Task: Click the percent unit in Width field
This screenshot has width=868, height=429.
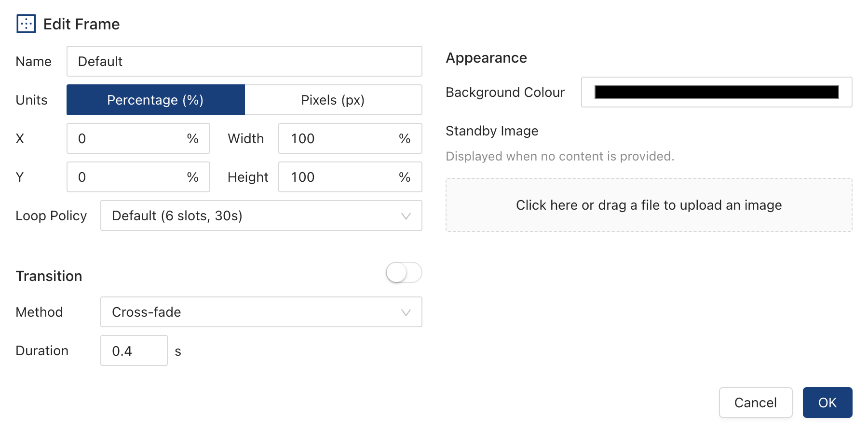Action: pos(405,139)
